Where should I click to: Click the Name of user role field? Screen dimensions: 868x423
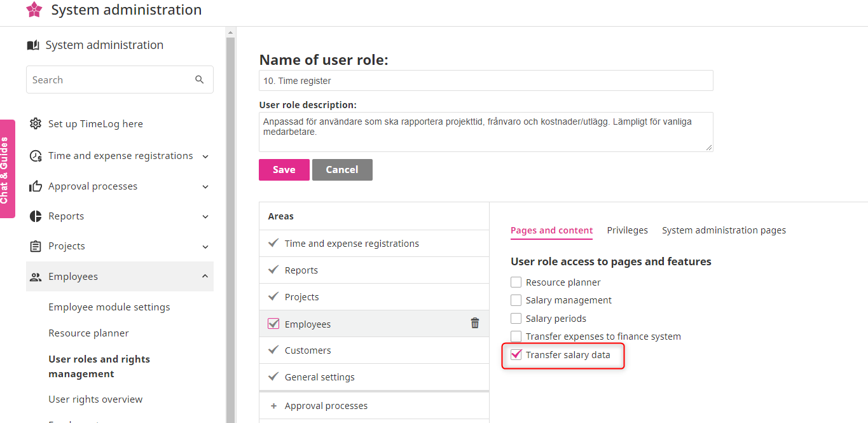click(x=486, y=81)
